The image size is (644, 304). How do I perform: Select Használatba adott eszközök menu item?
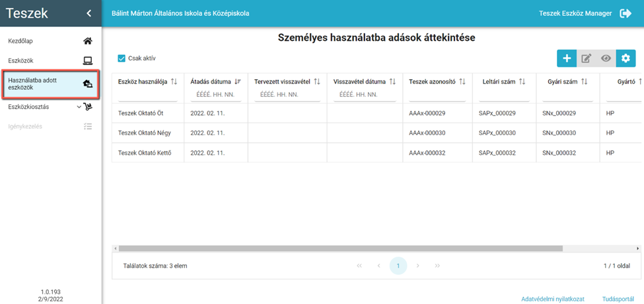[50, 84]
